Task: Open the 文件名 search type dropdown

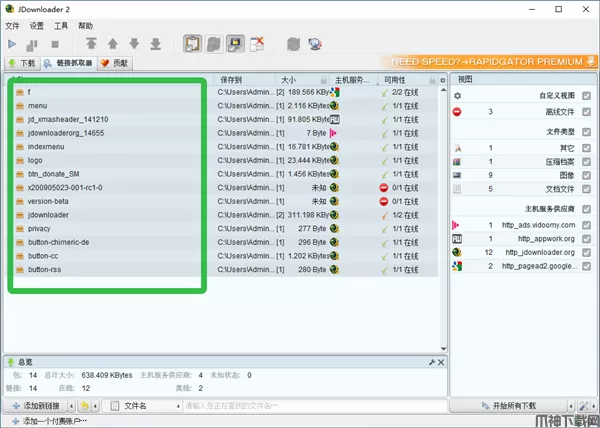Action: point(142,406)
